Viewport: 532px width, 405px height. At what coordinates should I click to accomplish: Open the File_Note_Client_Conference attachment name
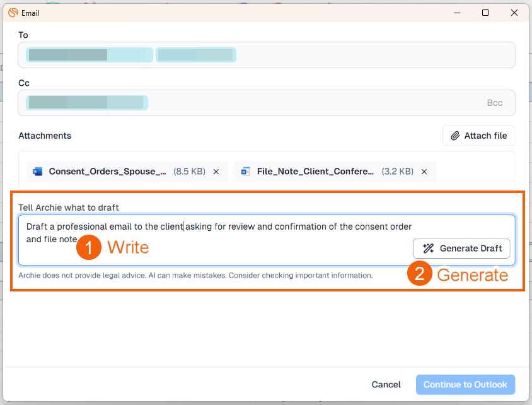point(315,172)
